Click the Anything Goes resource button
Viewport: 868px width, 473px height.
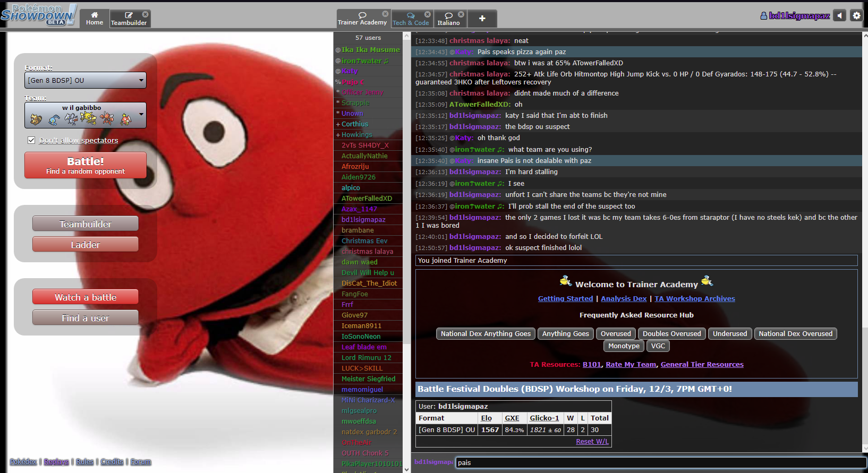566,334
